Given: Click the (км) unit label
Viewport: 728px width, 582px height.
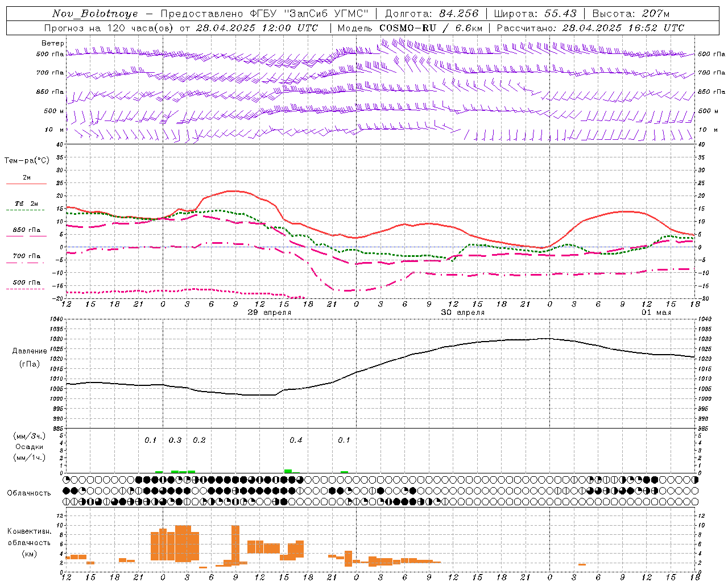Looking at the screenshot, I should pos(30,553).
